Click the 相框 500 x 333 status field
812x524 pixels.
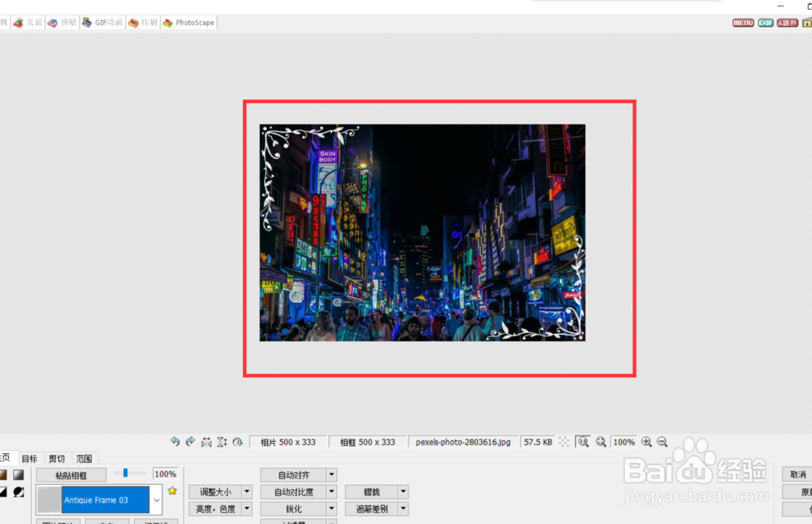[368, 442]
